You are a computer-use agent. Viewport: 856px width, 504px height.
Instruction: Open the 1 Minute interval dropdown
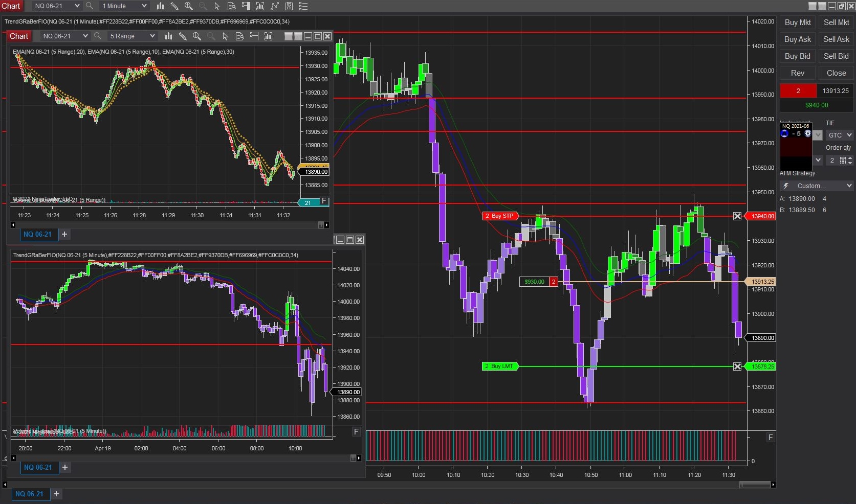pos(124,6)
